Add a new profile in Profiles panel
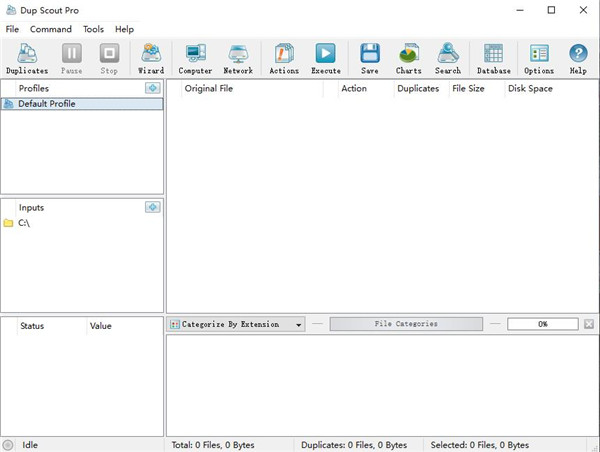Image resolution: width=600 pixels, height=452 pixels. pos(152,89)
